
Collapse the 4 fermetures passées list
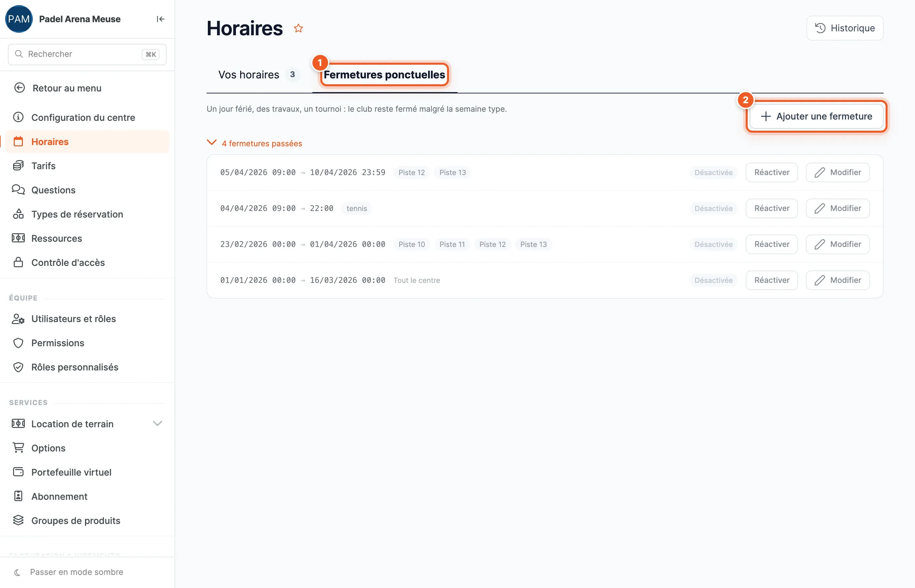[254, 143]
